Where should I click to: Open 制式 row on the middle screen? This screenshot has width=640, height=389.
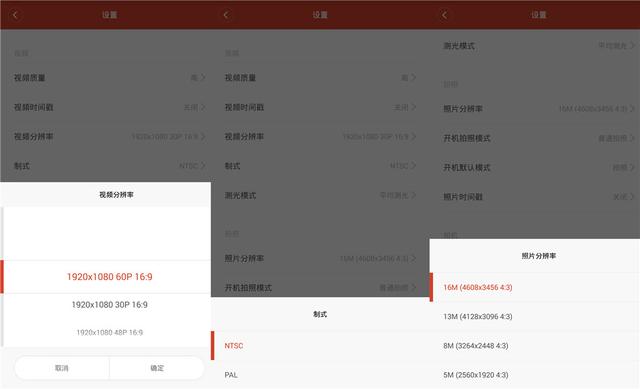(320, 166)
